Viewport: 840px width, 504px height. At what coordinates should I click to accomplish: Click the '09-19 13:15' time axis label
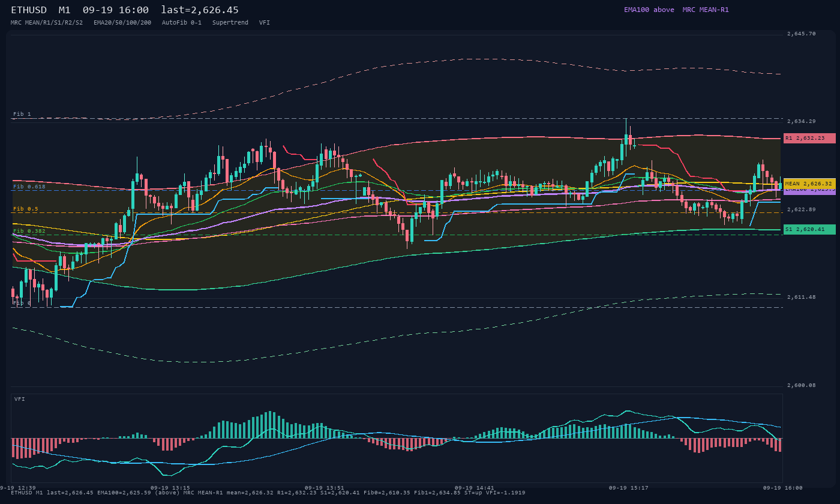(170, 488)
